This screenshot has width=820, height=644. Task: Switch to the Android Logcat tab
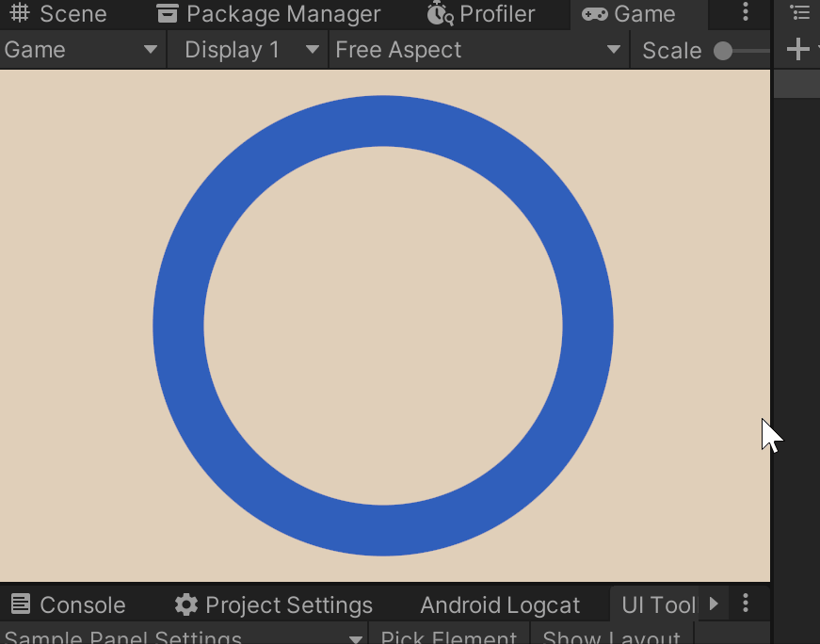click(x=500, y=605)
